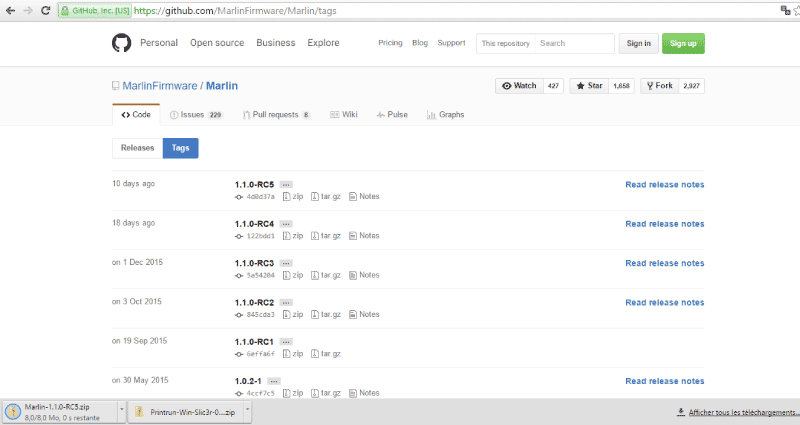
Task: Switch to the Releases view
Action: (137, 148)
